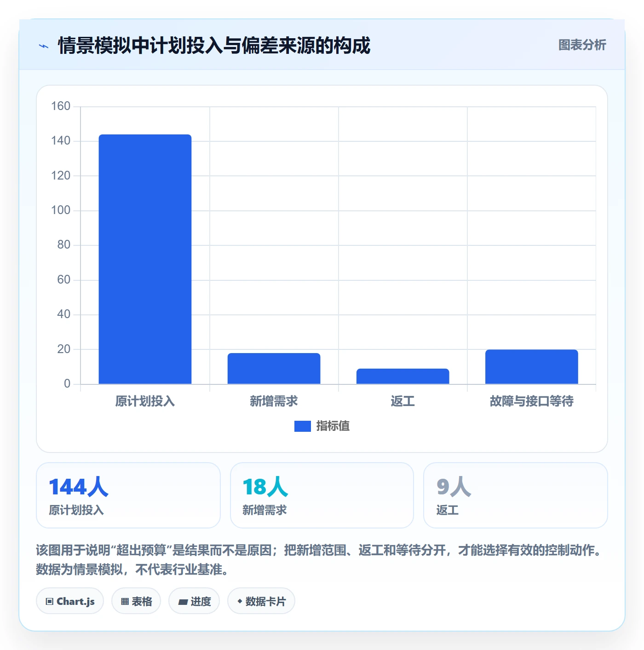Click the 返工 x-axis label
This screenshot has width=644, height=650.
pos(402,401)
